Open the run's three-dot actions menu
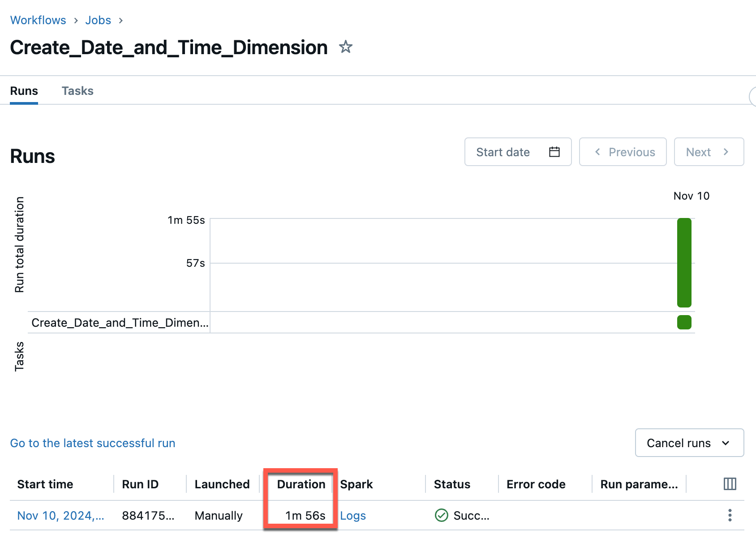Screen dimensions: 756x538 click(x=730, y=515)
